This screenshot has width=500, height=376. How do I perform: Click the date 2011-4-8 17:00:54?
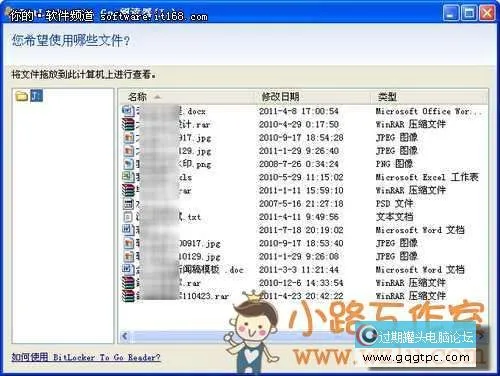(299, 111)
